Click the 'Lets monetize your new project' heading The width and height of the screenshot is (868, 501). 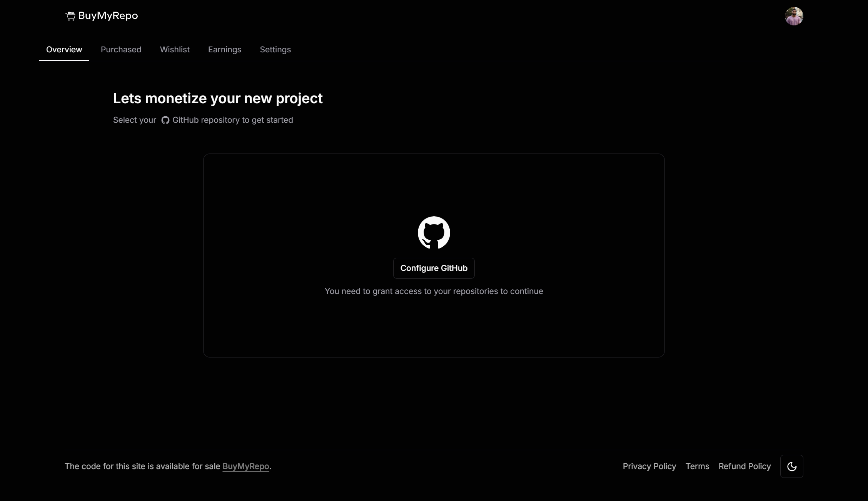(218, 99)
